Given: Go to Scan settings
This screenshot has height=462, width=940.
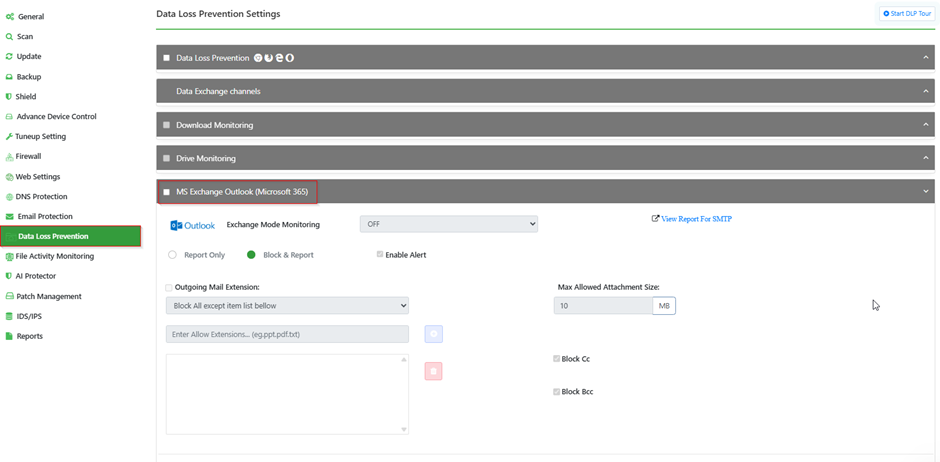Looking at the screenshot, I should pyautogui.click(x=25, y=37).
